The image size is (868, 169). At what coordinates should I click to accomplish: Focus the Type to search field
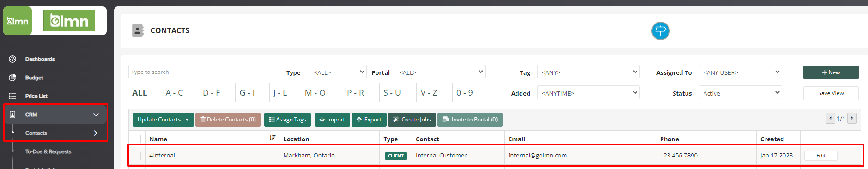pos(199,72)
